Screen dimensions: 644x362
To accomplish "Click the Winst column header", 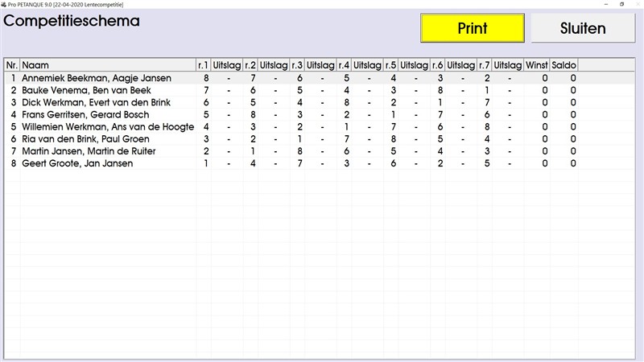I will [x=537, y=65].
